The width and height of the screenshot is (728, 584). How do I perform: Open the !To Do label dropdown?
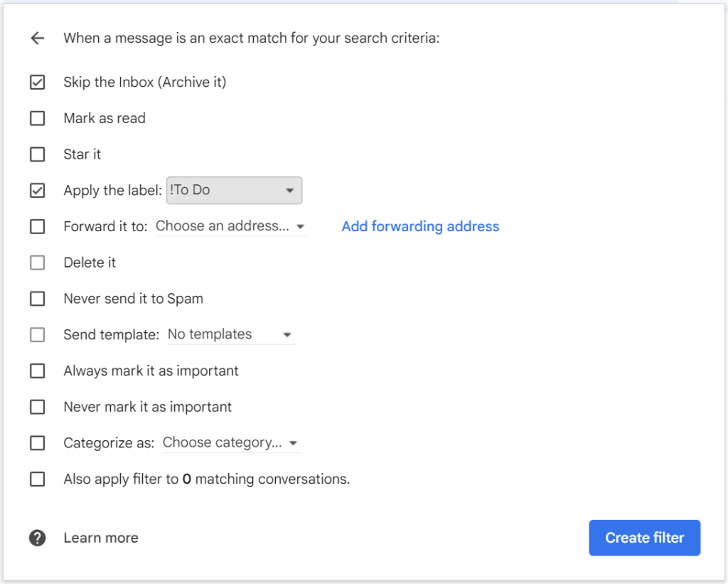click(235, 191)
